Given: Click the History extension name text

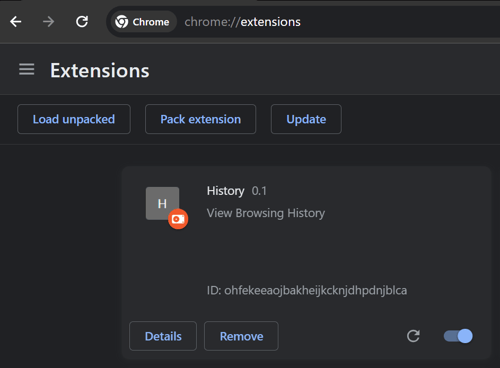Looking at the screenshot, I should point(225,191).
